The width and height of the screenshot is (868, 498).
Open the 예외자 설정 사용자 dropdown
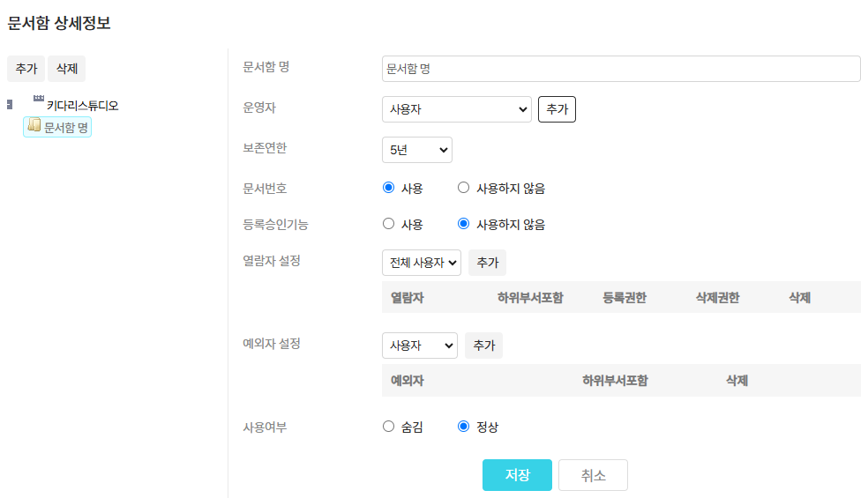pos(419,346)
